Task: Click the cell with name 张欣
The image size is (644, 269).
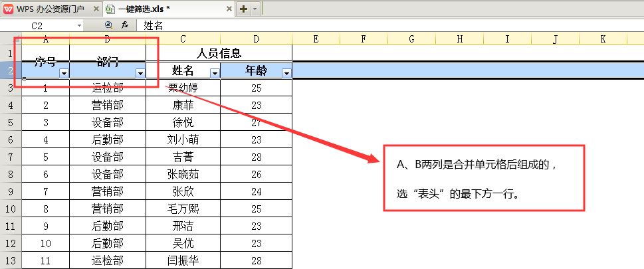Action: [183, 191]
